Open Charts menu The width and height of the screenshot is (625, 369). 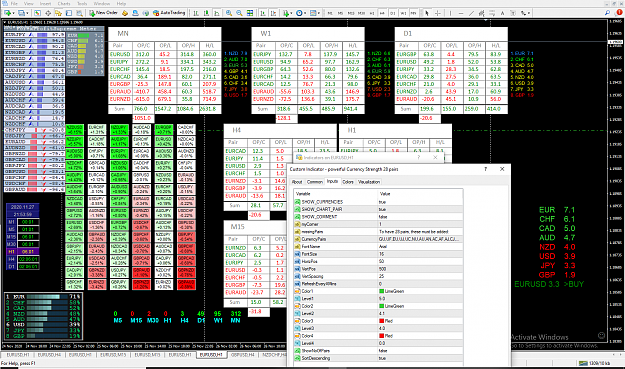pyautogui.click(x=64, y=4)
